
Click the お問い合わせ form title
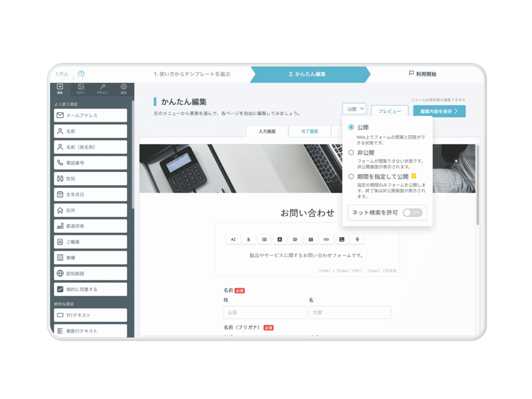point(307,213)
